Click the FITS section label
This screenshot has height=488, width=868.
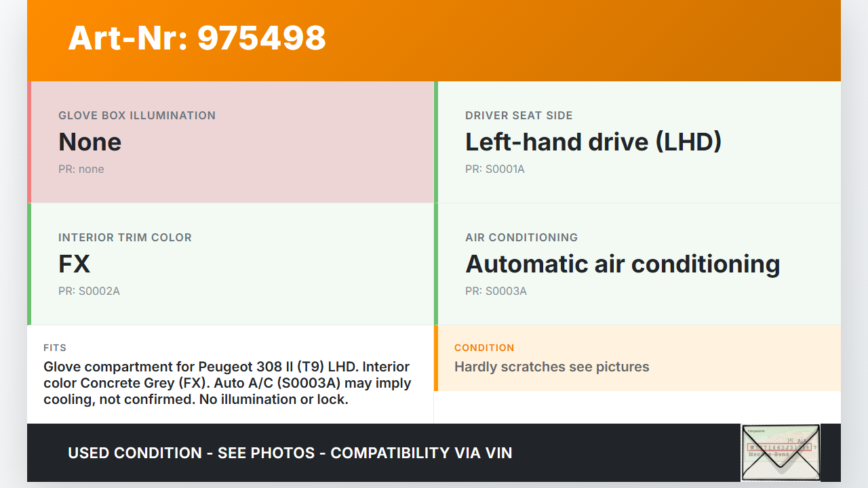(x=55, y=348)
